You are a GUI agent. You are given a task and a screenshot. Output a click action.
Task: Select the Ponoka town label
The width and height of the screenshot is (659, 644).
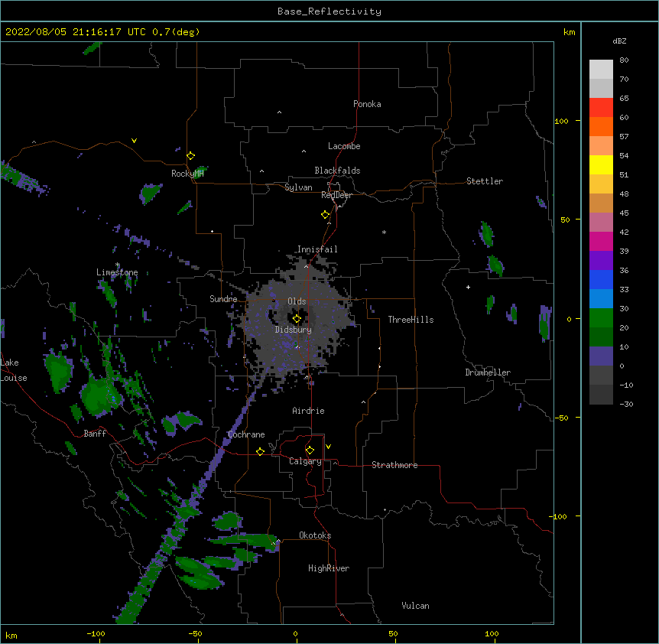(x=367, y=104)
